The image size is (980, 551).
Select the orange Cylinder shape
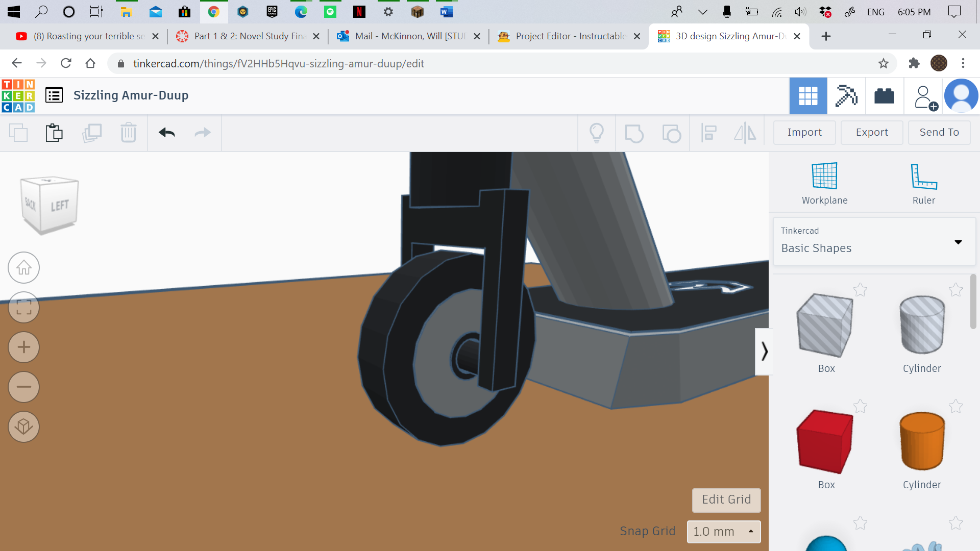[922, 441]
